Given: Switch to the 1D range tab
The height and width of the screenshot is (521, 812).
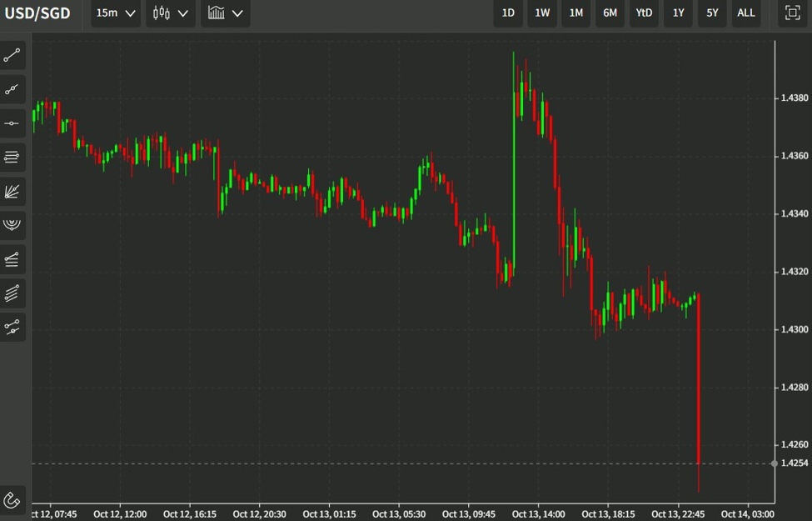Looking at the screenshot, I should [508, 13].
